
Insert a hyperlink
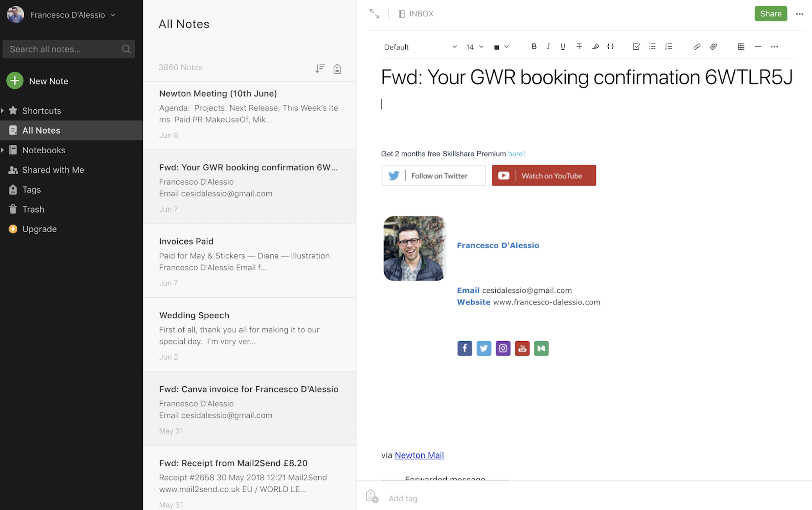697,47
